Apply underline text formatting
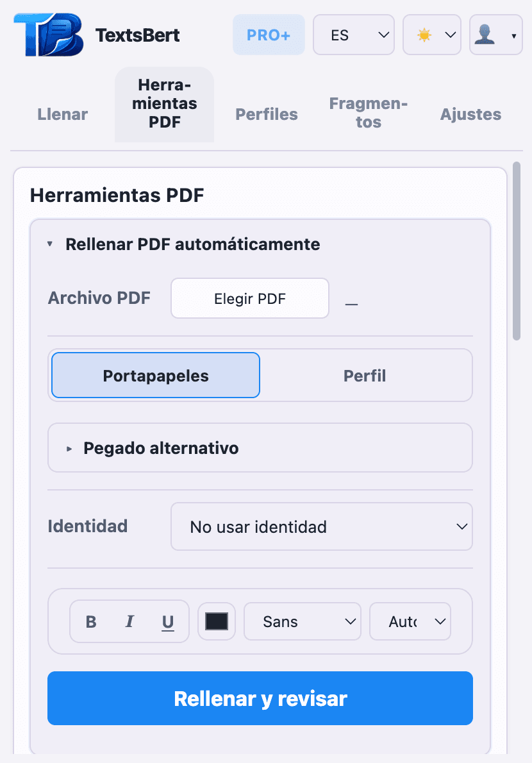Image resolution: width=532 pixels, height=763 pixels. [167, 621]
